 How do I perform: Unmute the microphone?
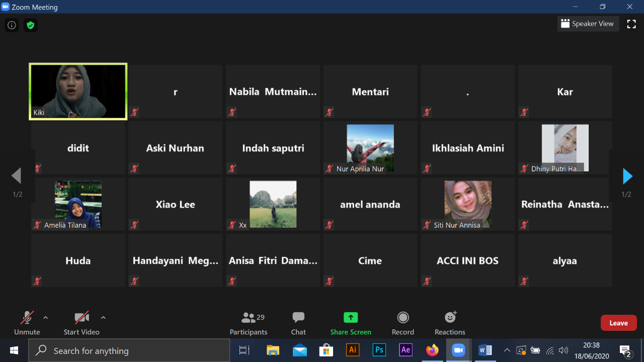27,323
